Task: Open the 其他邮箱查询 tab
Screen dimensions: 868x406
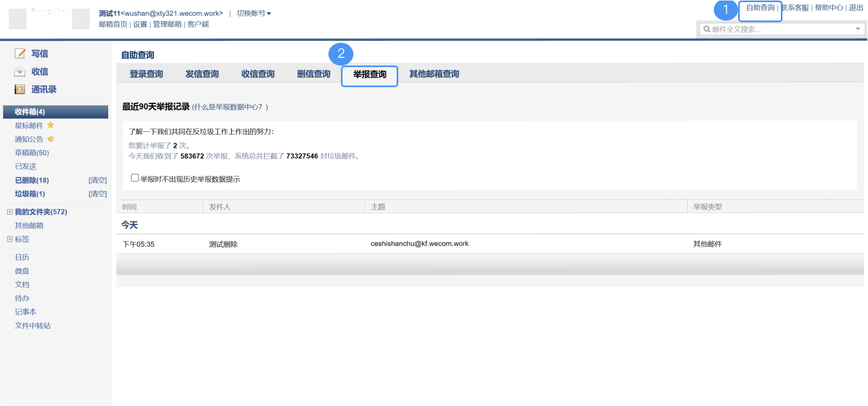Action: coord(434,74)
